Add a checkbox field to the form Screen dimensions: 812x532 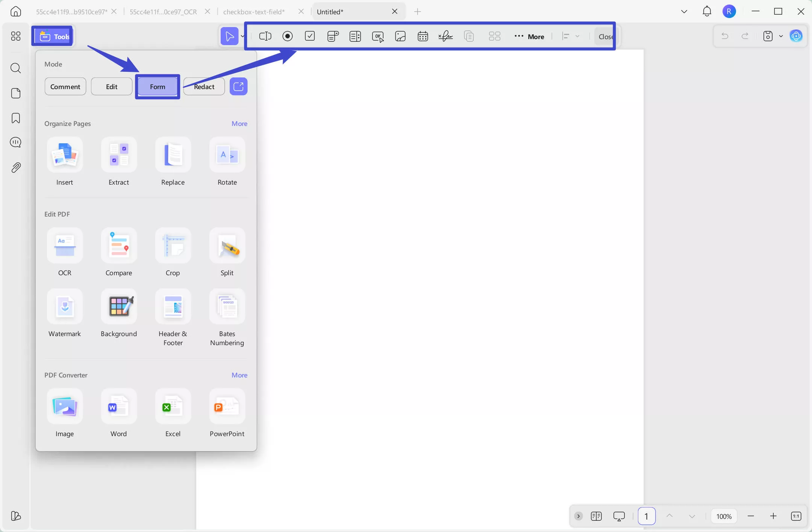pyautogui.click(x=309, y=36)
